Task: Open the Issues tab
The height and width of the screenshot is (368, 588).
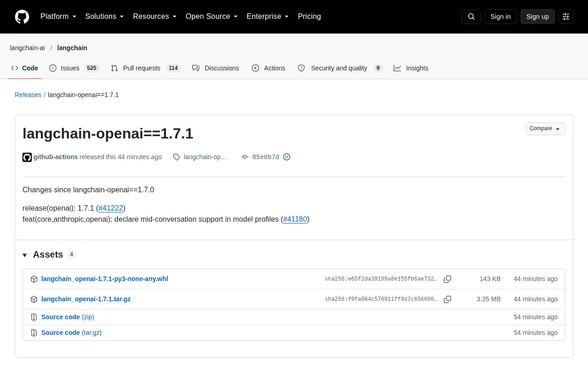Action: coord(74,68)
